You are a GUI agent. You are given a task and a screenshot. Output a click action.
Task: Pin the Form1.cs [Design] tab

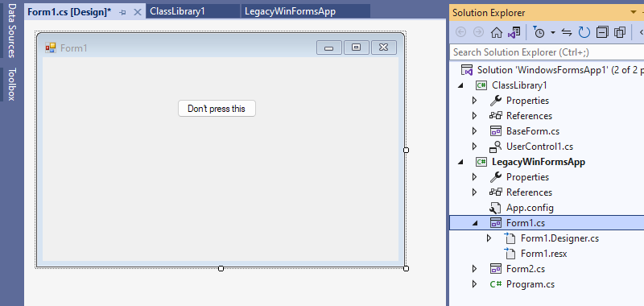(122, 12)
